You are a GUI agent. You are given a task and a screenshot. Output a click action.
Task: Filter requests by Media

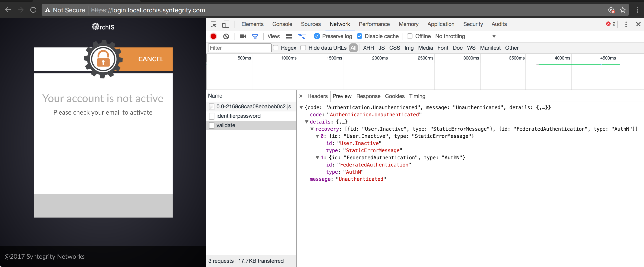425,48
